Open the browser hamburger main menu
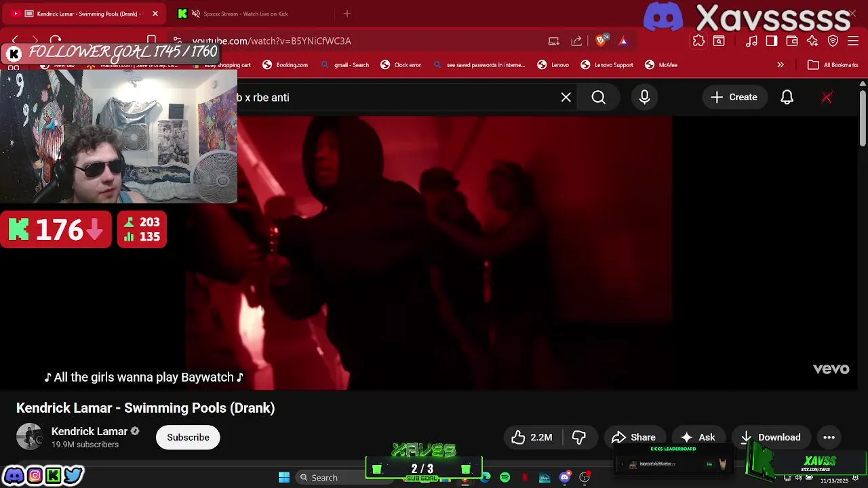The width and height of the screenshot is (868, 488). (x=854, y=41)
